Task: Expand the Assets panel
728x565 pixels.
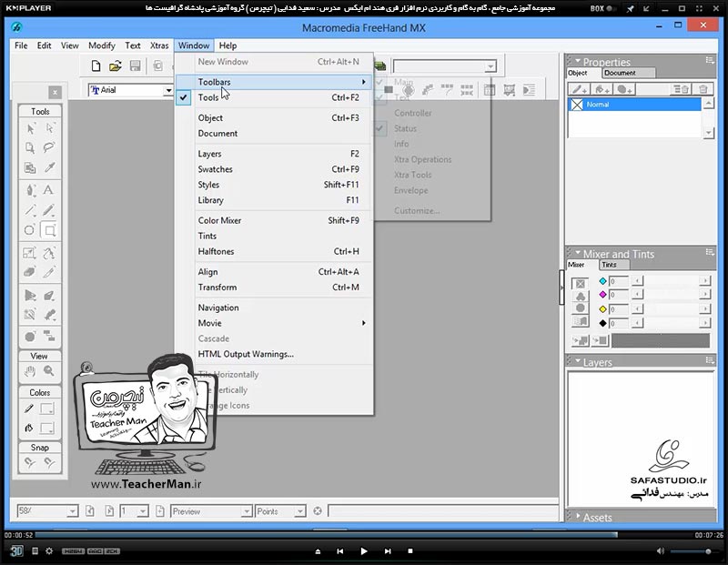Action: coord(578,515)
